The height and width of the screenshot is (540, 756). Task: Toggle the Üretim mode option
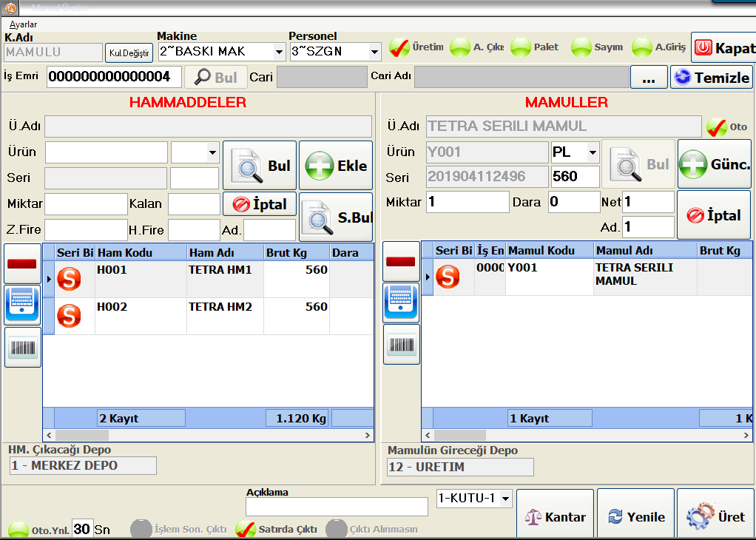399,47
